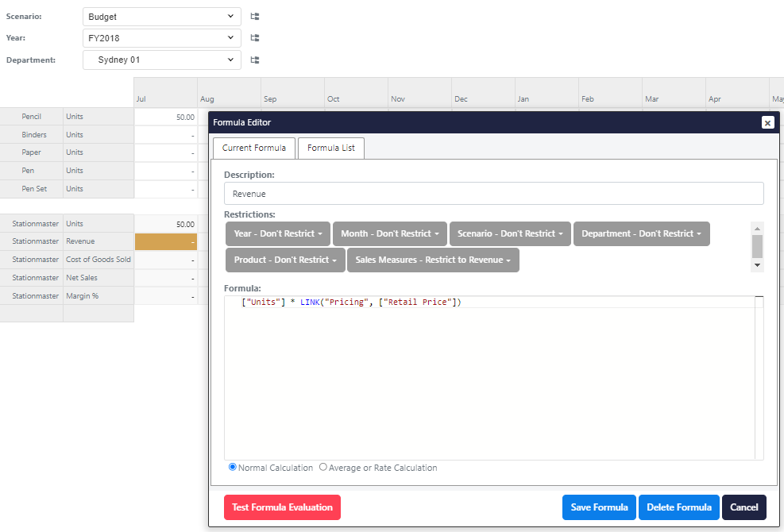Screen dimensions: 784x532
Task: Expand the Month - Don't Restrict dropdown
Action: coord(389,233)
